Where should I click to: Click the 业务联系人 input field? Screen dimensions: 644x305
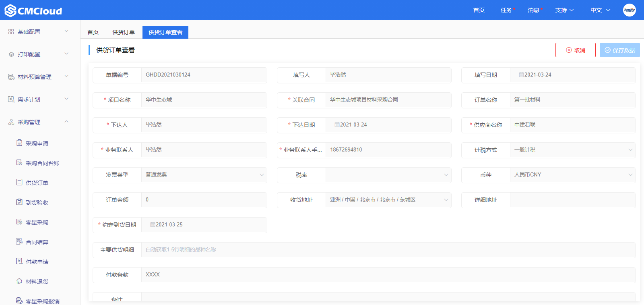tap(204, 150)
